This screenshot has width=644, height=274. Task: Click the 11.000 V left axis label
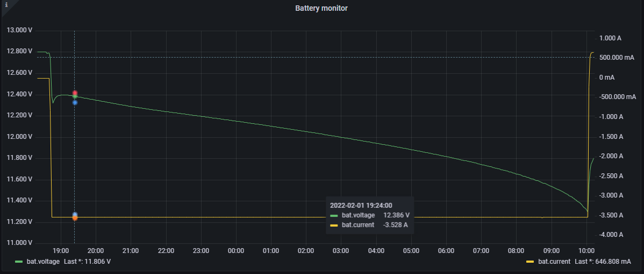(20, 243)
